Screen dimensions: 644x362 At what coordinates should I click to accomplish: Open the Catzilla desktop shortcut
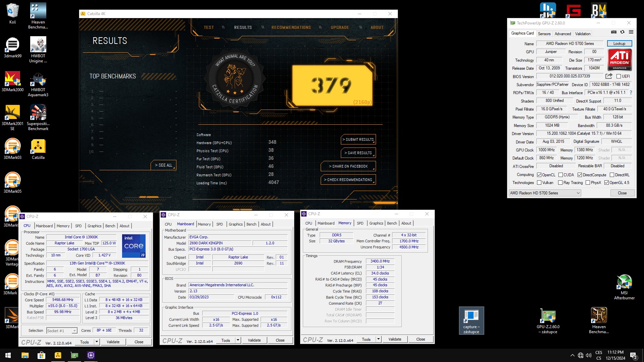point(38,149)
